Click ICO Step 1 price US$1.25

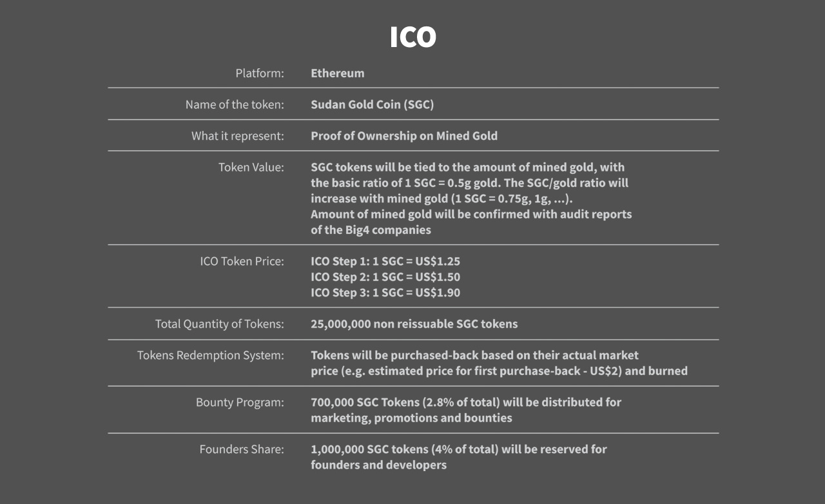tap(385, 262)
